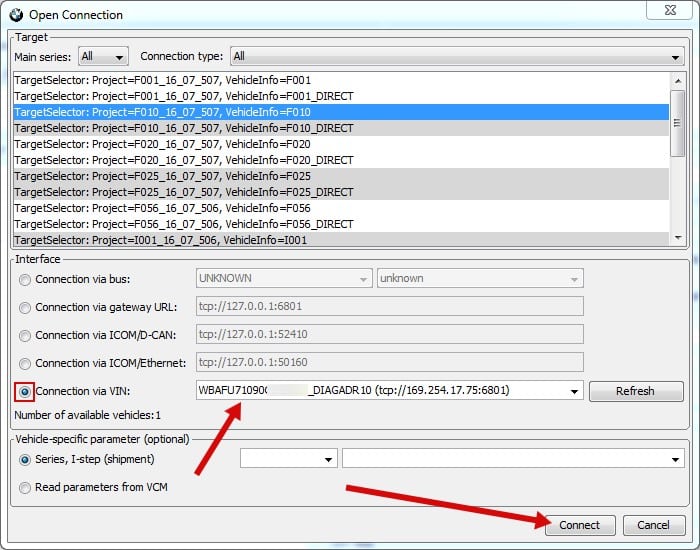Image resolution: width=700 pixels, height=550 pixels.
Task: Click ICOM/D-CAN field tcp://127.0.0.1:52410
Action: point(390,334)
